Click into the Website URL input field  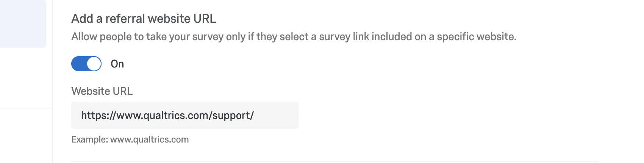tap(184, 115)
